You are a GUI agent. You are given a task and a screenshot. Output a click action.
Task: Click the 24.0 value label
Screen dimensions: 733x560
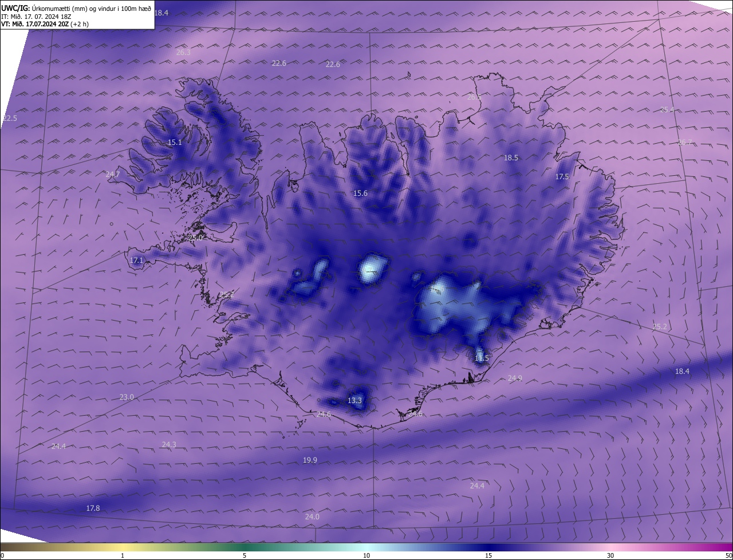312,516
